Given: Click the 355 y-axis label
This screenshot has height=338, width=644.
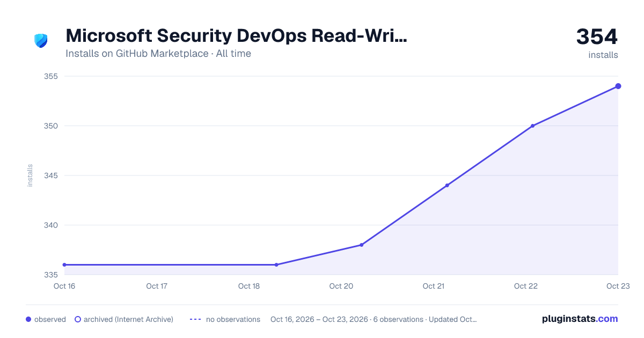Looking at the screenshot, I should point(50,77).
